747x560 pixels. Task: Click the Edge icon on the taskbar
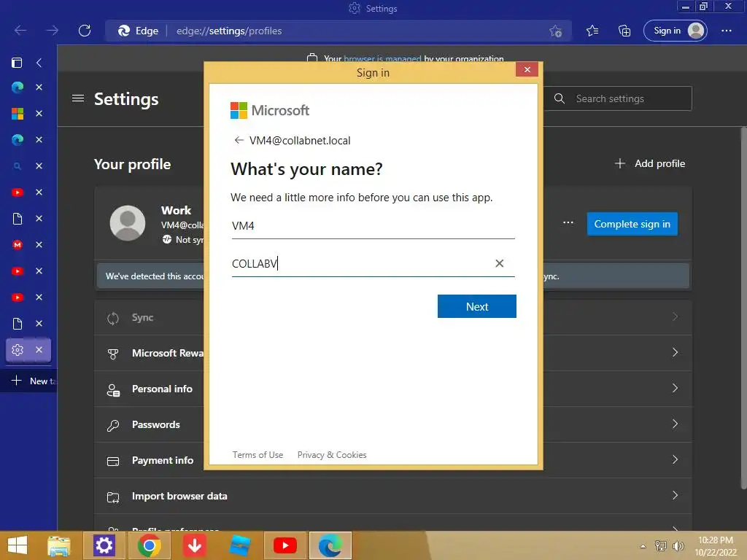330,545
